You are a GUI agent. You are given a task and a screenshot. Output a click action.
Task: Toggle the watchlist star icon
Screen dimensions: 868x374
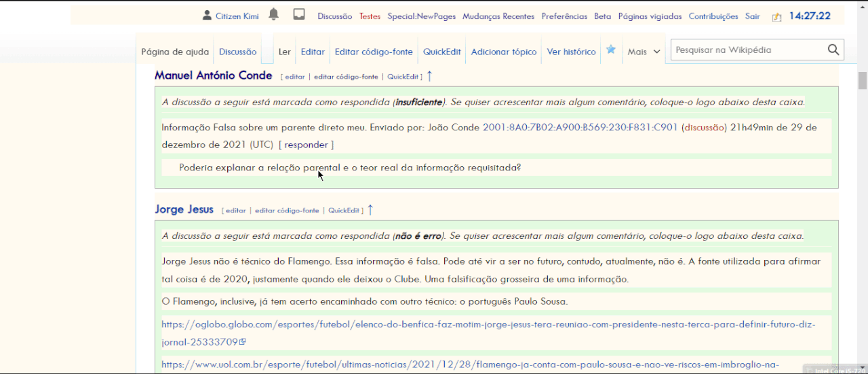pos(611,50)
